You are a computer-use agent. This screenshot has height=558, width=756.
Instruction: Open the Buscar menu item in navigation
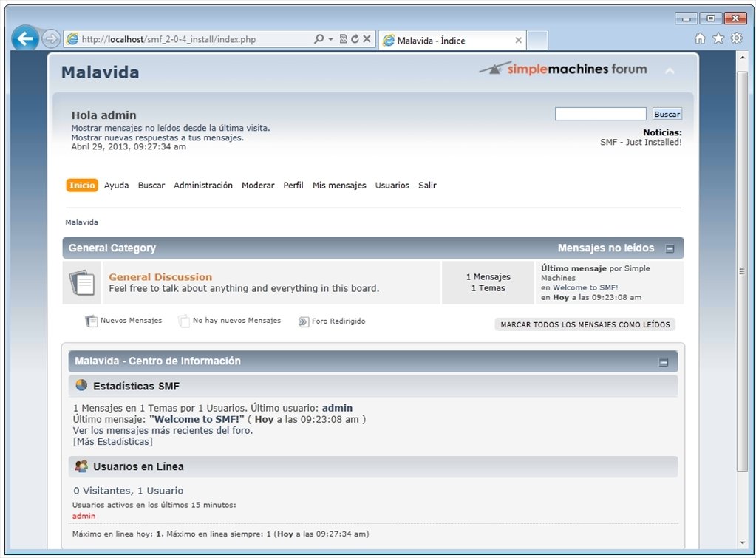pyautogui.click(x=151, y=186)
